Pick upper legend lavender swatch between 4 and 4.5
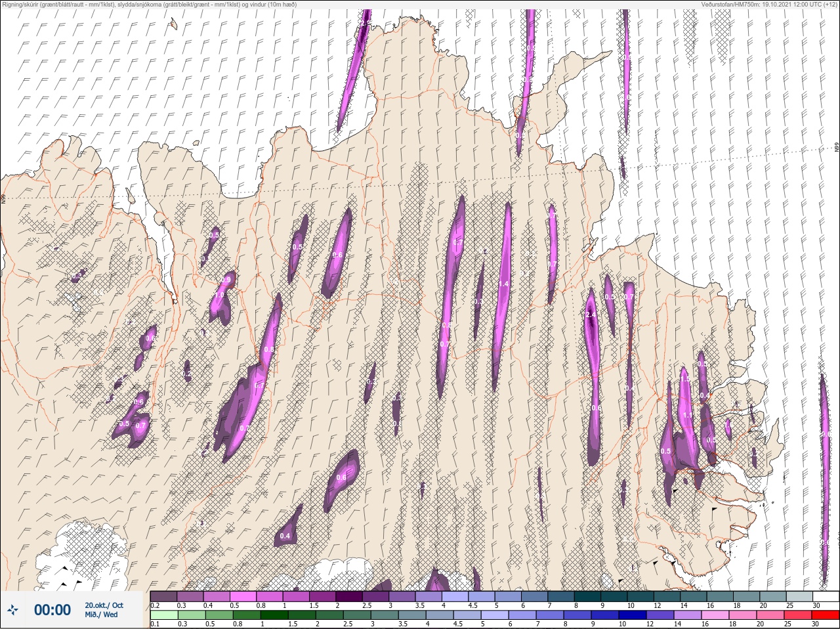 click(x=455, y=596)
